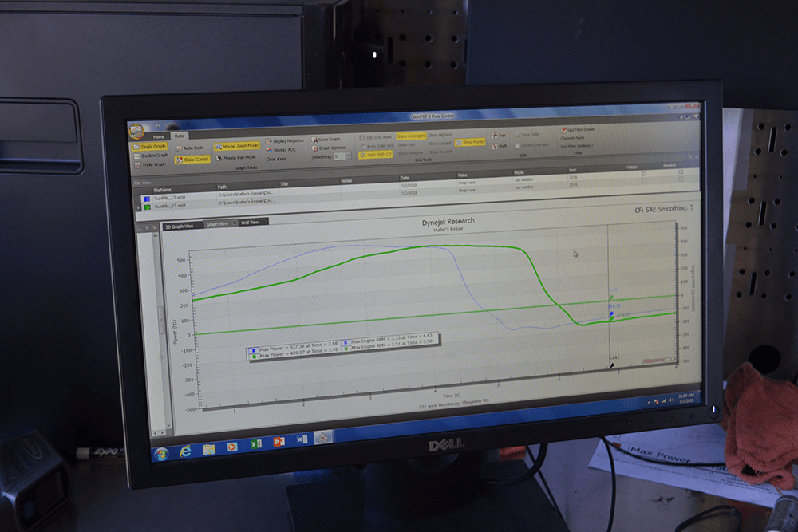Enable Display Negative option
The width and height of the screenshot is (798, 532).
pyautogui.click(x=285, y=141)
